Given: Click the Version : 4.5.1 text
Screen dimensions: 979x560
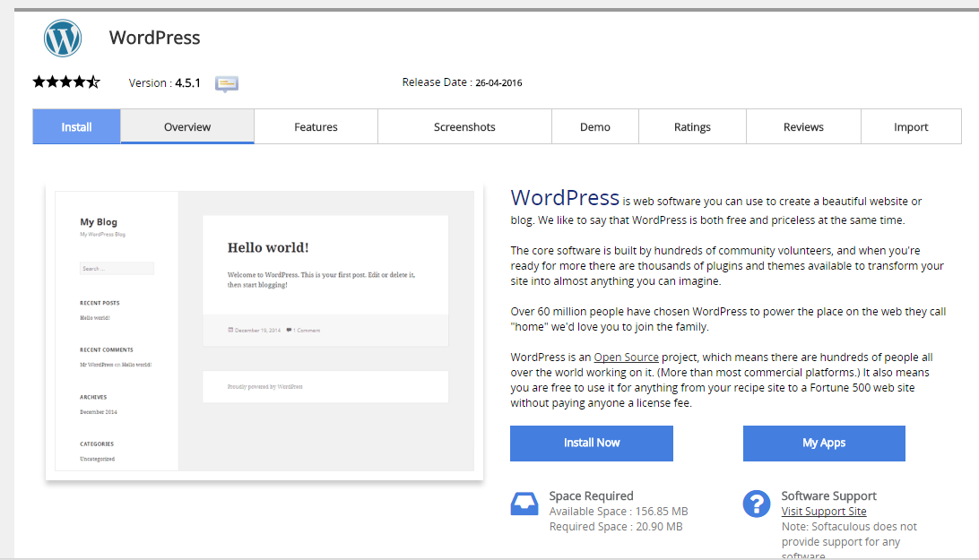Looking at the screenshot, I should (165, 83).
